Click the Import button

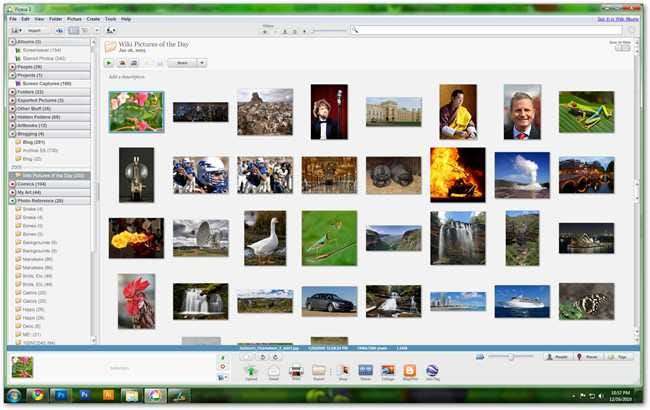click(32, 31)
